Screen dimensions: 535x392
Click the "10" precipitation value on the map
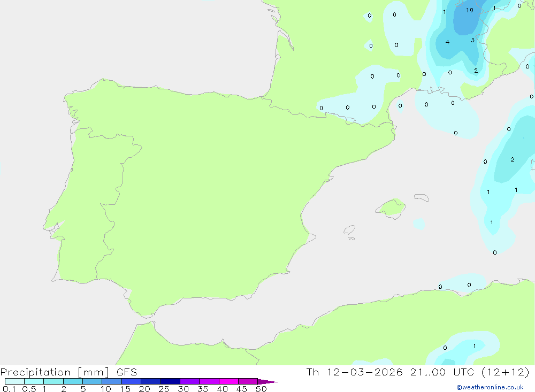470,10
